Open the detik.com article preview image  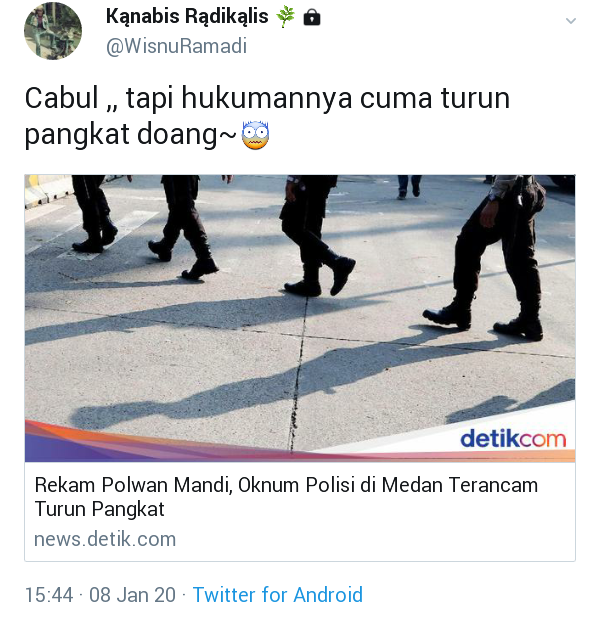(300, 318)
